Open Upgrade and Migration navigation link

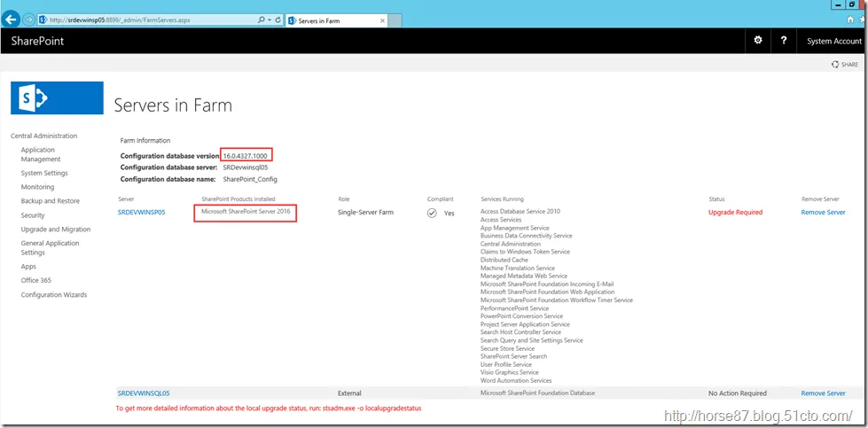point(55,230)
